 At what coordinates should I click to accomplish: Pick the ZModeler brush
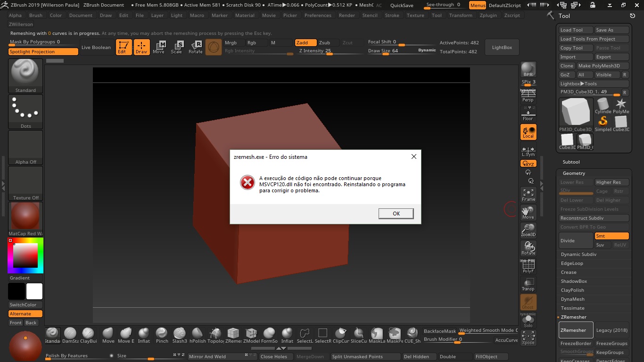251,335
